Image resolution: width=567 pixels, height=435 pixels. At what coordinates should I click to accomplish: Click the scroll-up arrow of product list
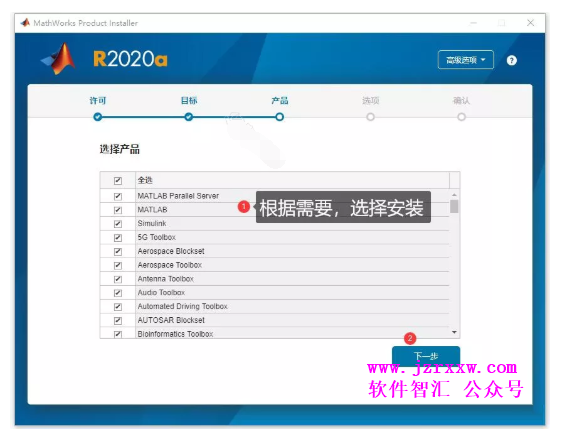click(x=454, y=195)
